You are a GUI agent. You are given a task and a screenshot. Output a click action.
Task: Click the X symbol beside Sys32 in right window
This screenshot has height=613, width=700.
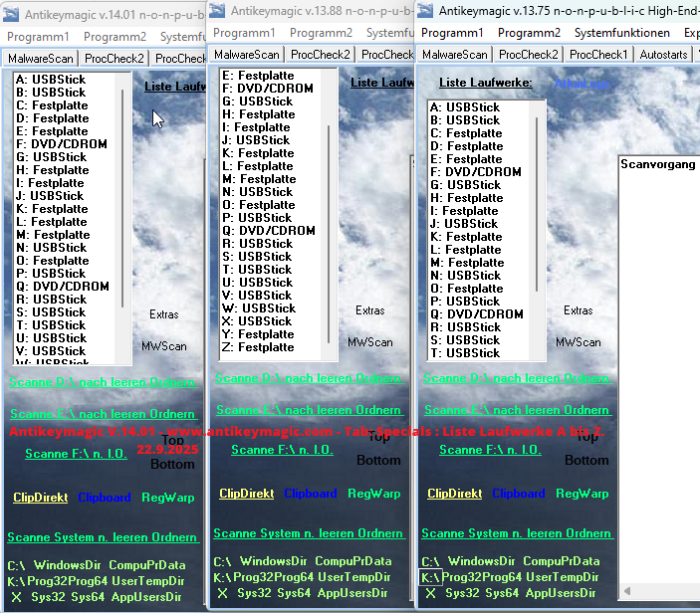point(431,593)
